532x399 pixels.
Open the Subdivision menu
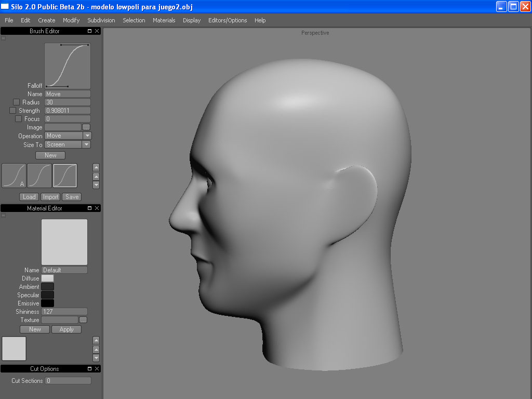click(101, 20)
